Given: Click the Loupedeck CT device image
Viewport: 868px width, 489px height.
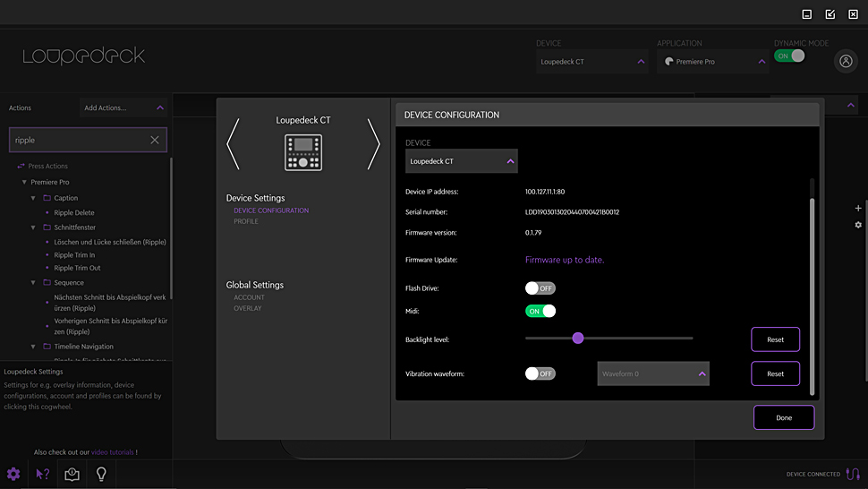Looking at the screenshot, I should coord(303,152).
